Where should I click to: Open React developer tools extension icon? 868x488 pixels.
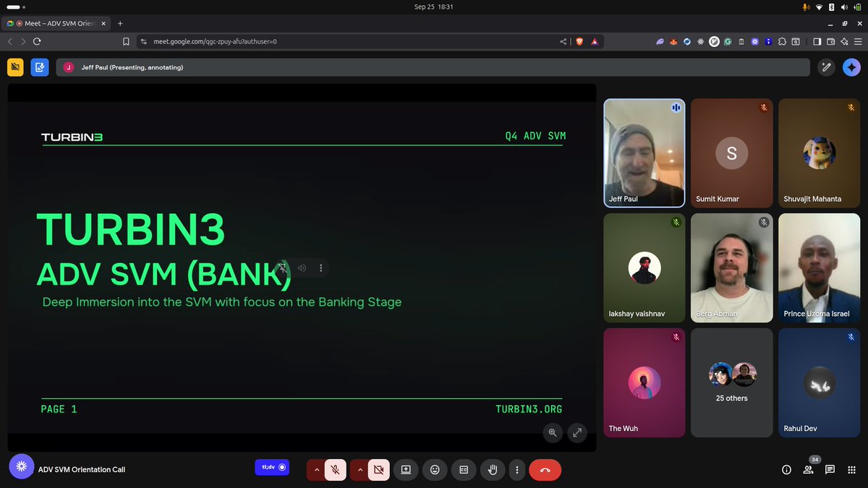[700, 41]
